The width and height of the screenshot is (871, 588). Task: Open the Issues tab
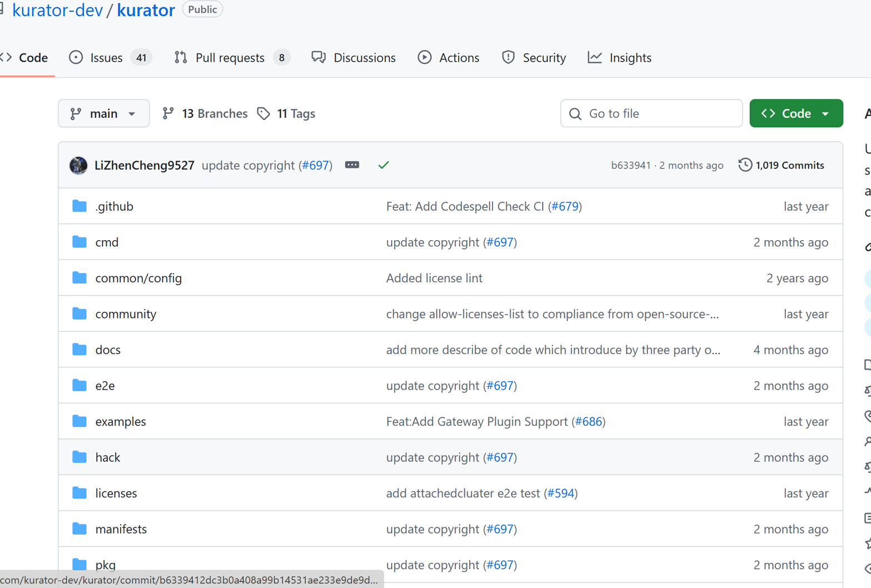pos(110,58)
